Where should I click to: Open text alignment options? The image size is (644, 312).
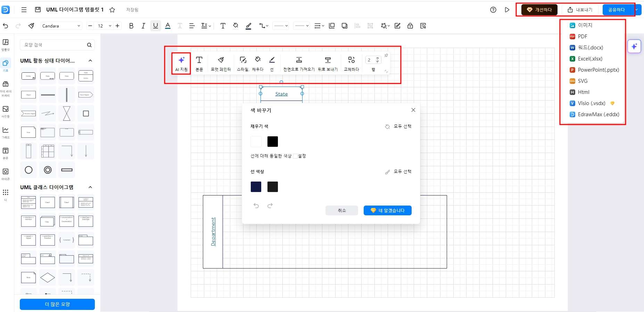tap(192, 26)
